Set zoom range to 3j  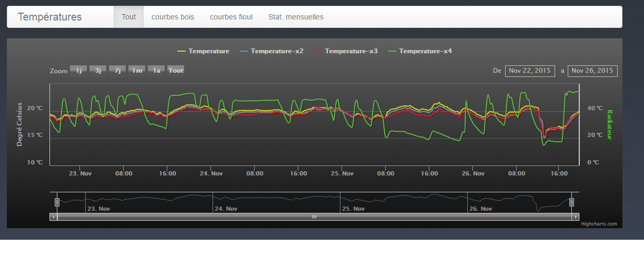pyautogui.click(x=98, y=71)
